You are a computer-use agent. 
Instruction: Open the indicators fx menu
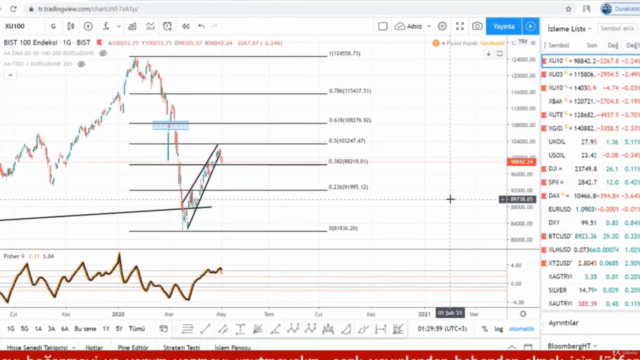tap(106, 26)
